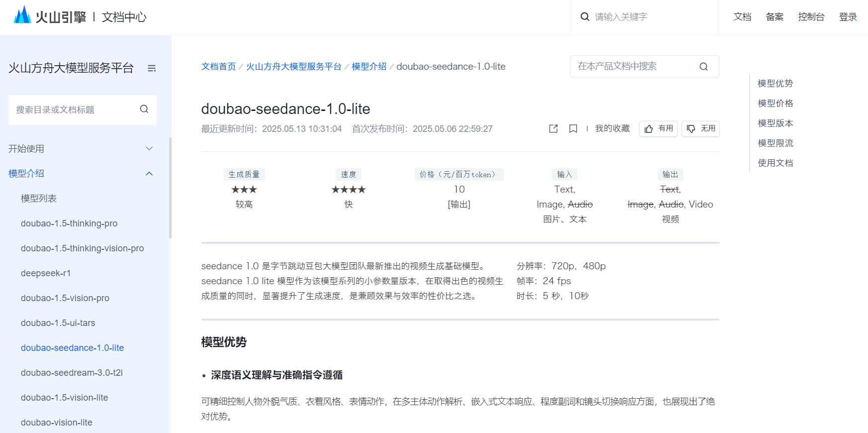Open the share external-link icon
The height and width of the screenshot is (433, 868).
(x=553, y=128)
